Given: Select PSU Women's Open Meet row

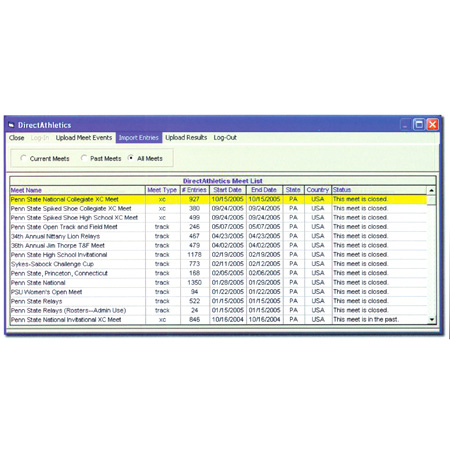Looking at the screenshot, I should pos(218,292).
